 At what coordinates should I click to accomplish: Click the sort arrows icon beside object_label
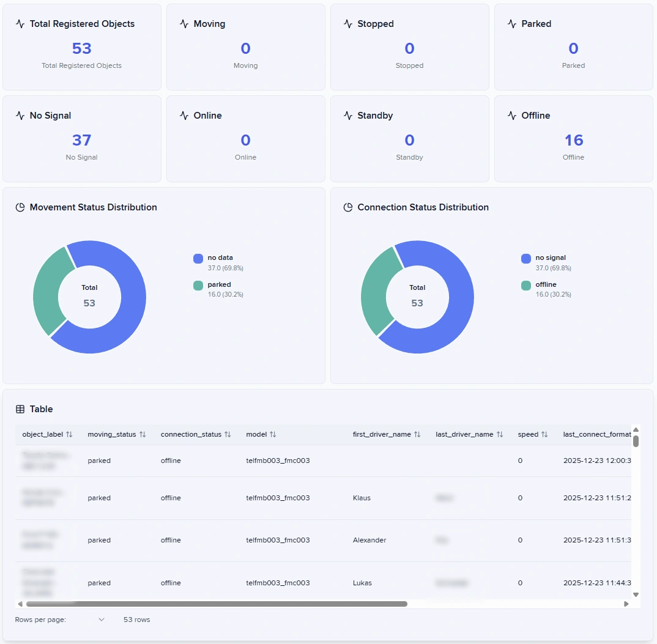tap(69, 434)
